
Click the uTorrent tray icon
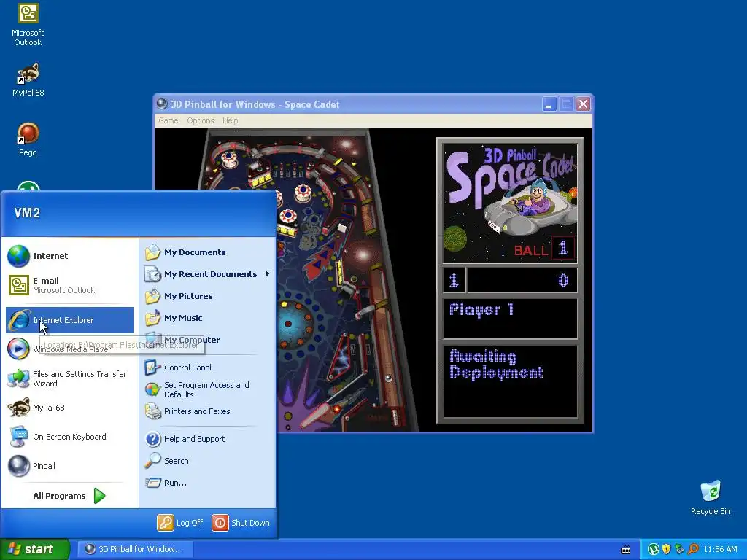tap(654, 549)
